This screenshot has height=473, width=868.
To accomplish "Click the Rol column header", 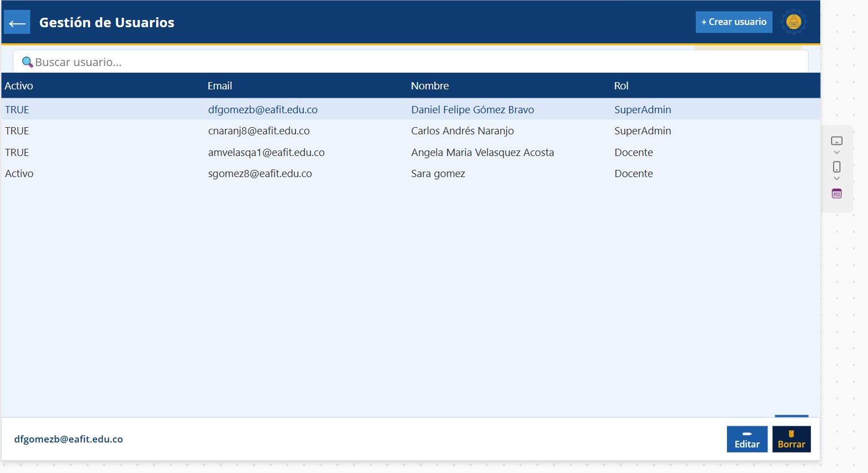I will pyautogui.click(x=621, y=86).
